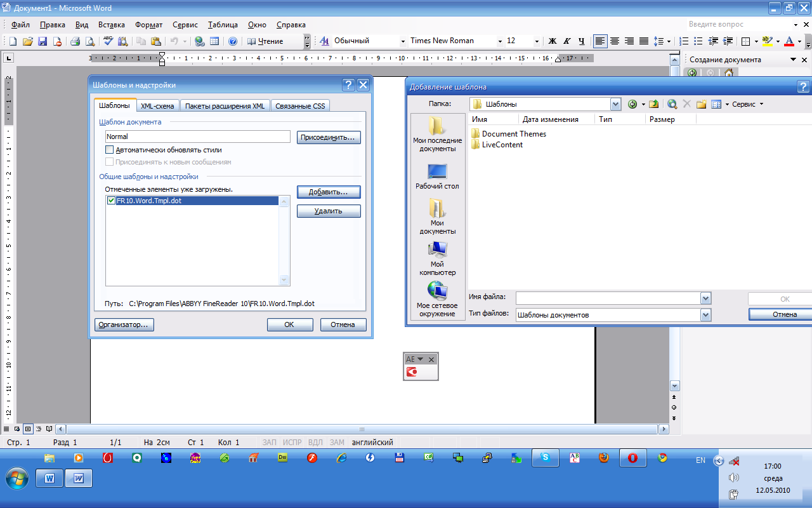Start a numbered list
The width and height of the screenshot is (812, 508).
point(684,41)
